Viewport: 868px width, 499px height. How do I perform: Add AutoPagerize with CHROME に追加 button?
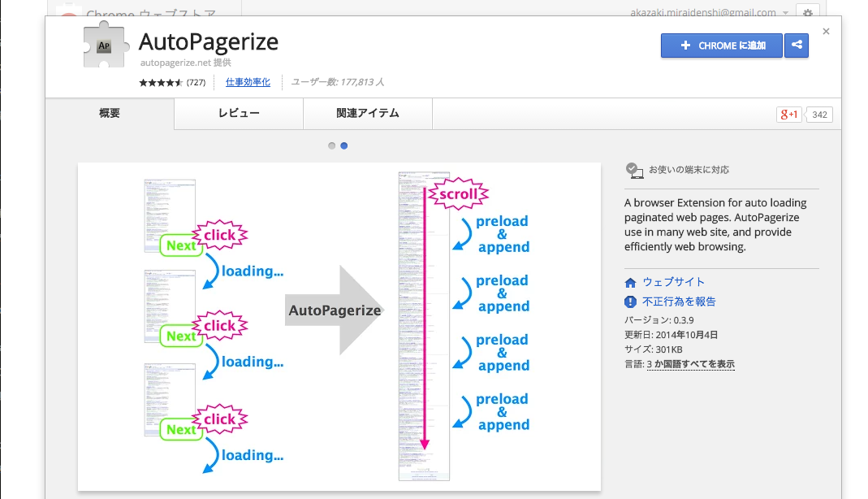[x=721, y=46]
